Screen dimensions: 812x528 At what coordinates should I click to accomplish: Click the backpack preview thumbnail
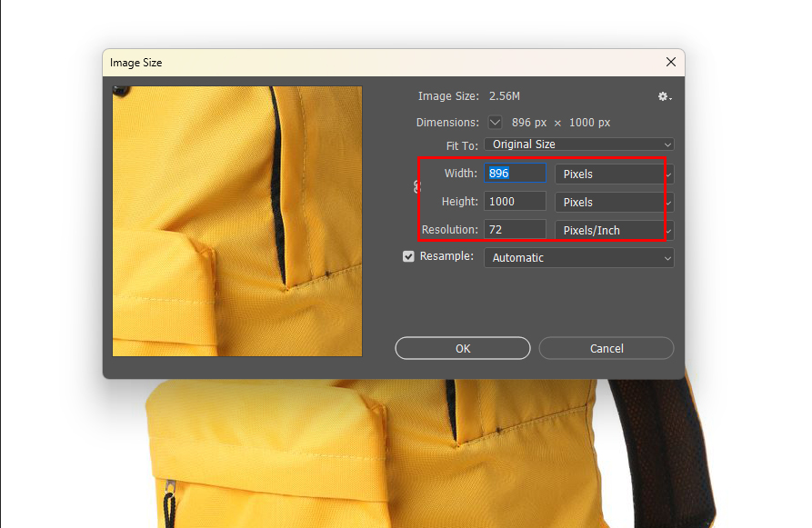point(236,221)
